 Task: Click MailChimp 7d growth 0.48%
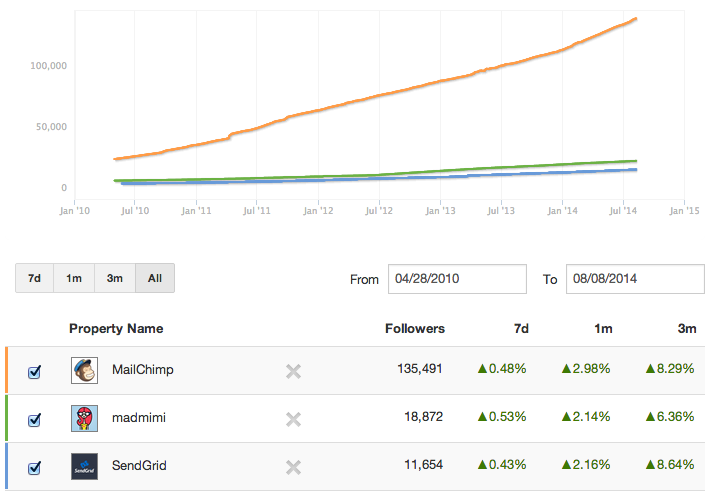[502, 369]
